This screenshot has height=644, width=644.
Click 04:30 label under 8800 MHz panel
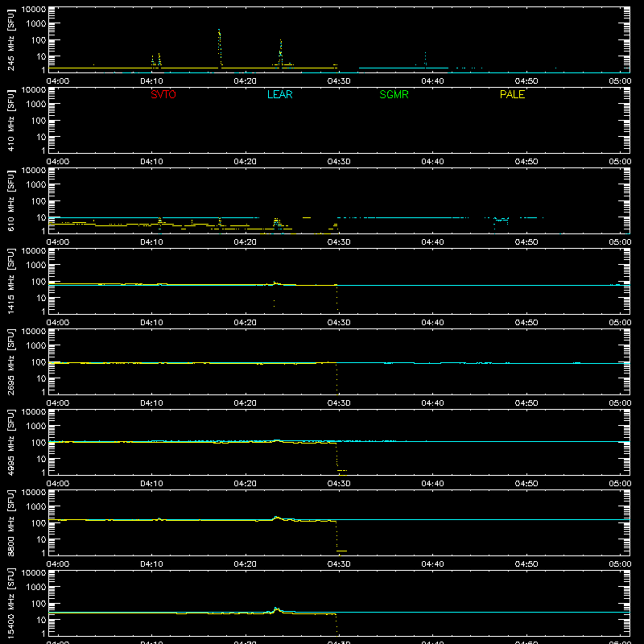pos(339,564)
